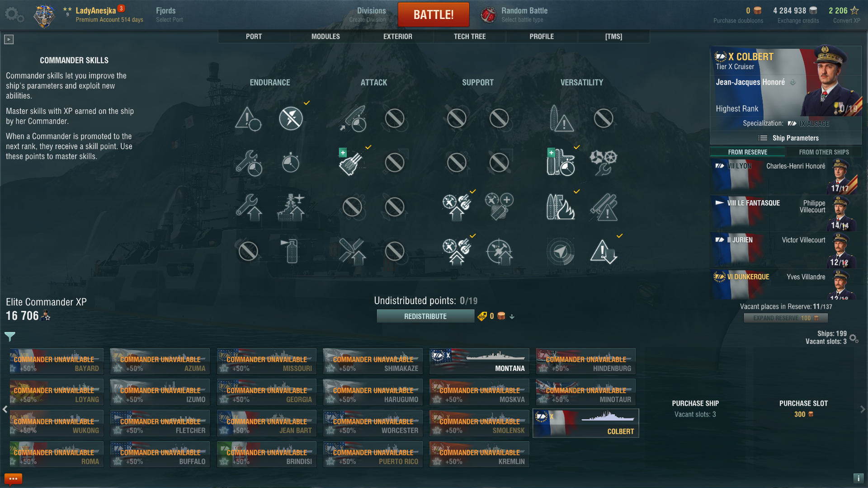Click the info icon at bottom right
The height and width of the screenshot is (488, 868).
pyautogui.click(x=858, y=478)
